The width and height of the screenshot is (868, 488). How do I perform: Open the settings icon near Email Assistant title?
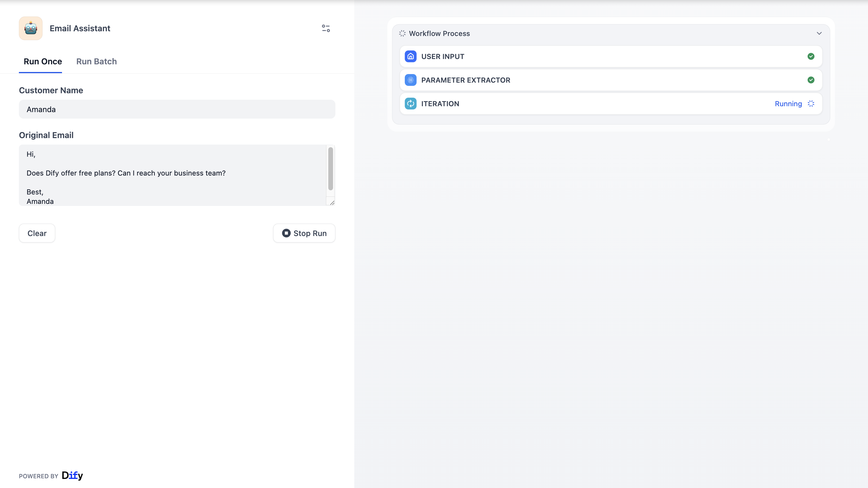click(x=325, y=28)
